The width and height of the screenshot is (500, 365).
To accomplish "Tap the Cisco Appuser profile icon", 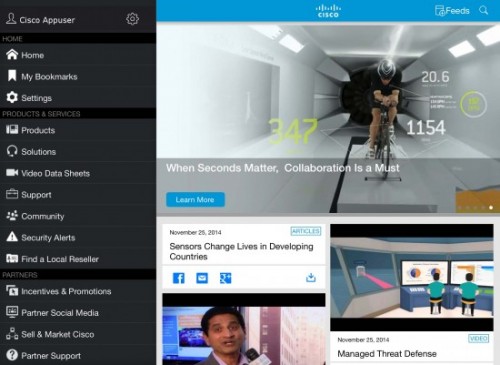I will point(11,19).
